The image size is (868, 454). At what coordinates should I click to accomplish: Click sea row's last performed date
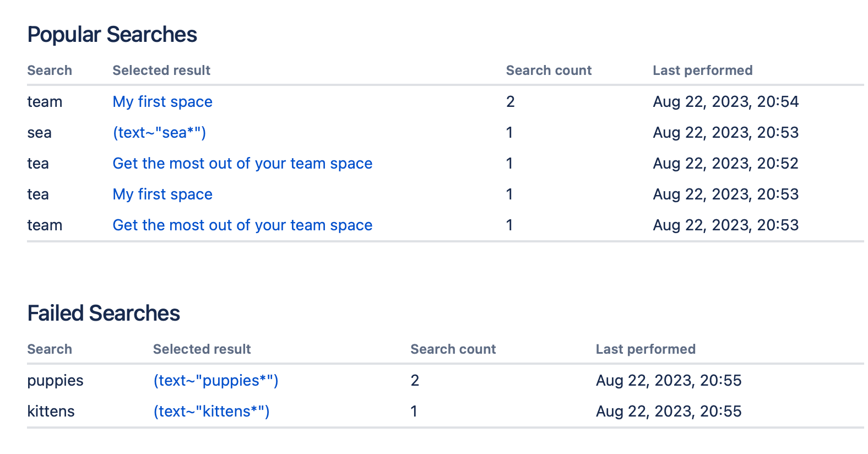click(726, 133)
